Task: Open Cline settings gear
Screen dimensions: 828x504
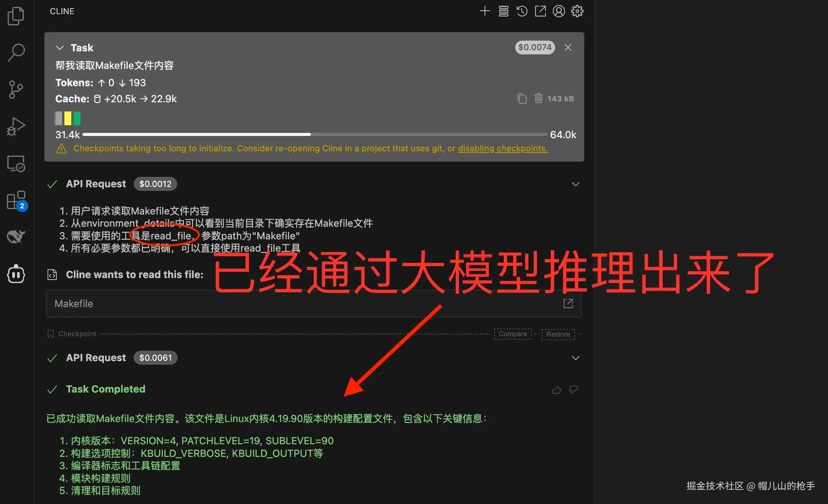Action: pos(577,11)
